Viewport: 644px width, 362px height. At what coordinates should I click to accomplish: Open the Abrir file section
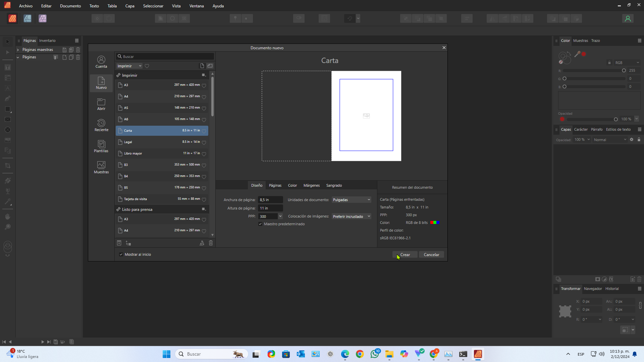(x=101, y=104)
